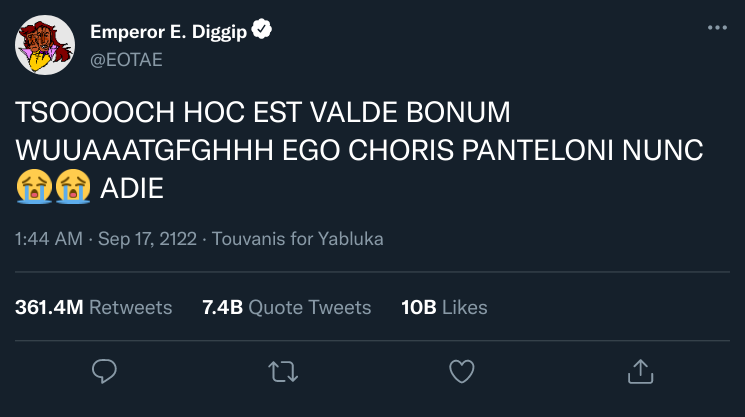Click the first crying face emoji
The height and width of the screenshot is (417, 745).
tap(31, 187)
